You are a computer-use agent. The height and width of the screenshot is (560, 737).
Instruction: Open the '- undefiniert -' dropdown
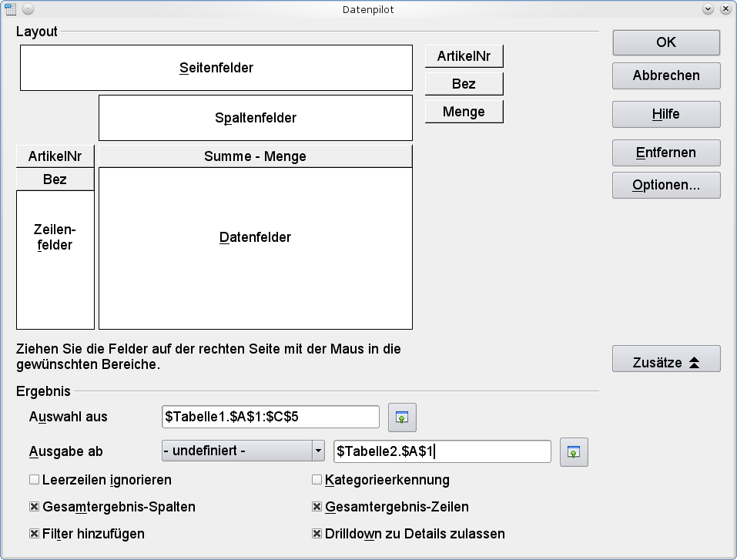(x=318, y=451)
